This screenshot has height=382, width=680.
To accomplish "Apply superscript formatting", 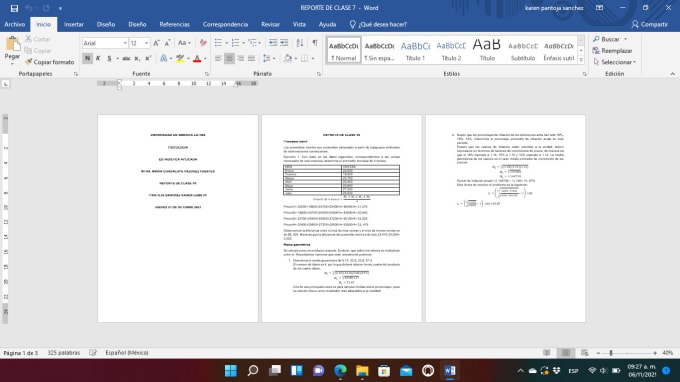I will [148, 58].
